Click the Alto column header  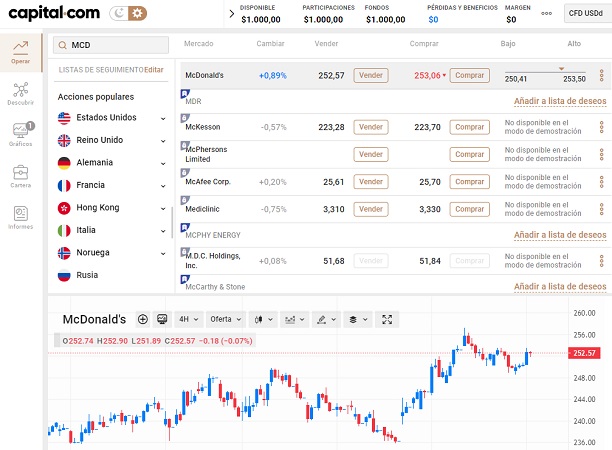tap(574, 44)
